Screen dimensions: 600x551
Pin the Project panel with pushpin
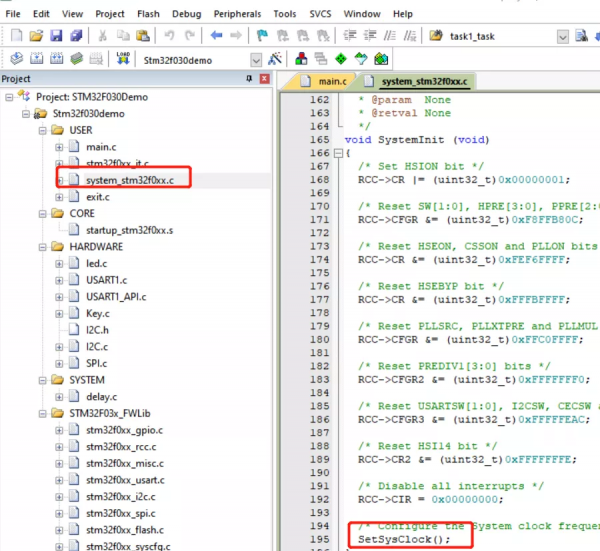coord(249,79)
